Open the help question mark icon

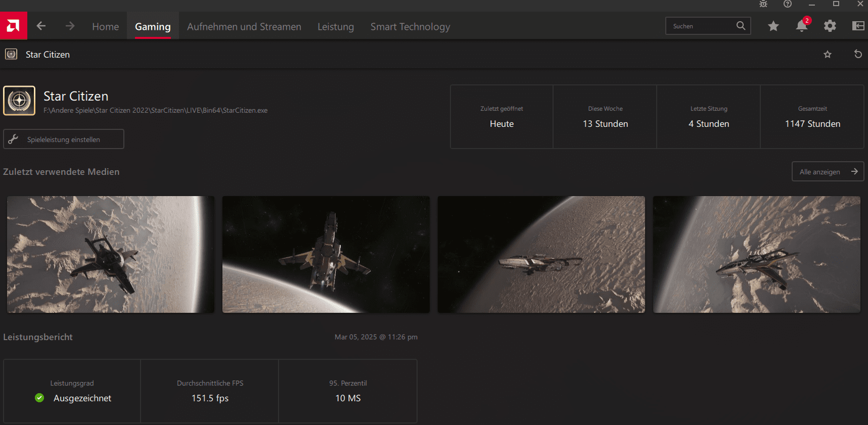tap(788, 4)
